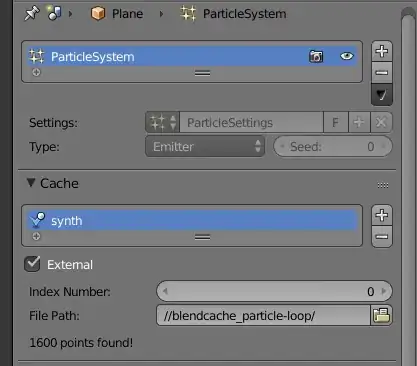Click the ParticleSettings name field
417x366 pixels.
click(251, 122)
